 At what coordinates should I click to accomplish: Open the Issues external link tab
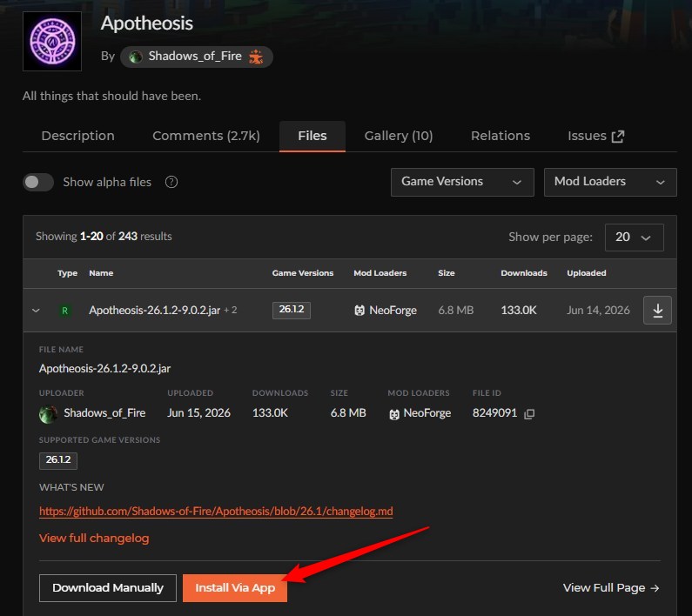tap(595, 136)
